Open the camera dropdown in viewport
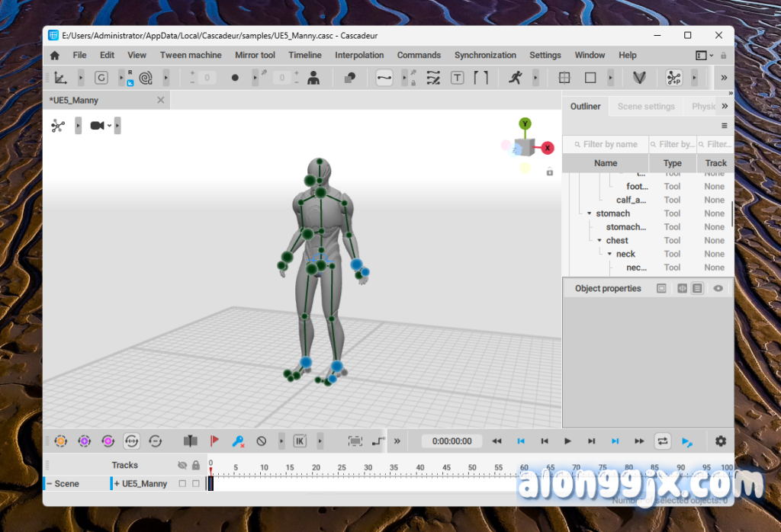 coord(110,126)
